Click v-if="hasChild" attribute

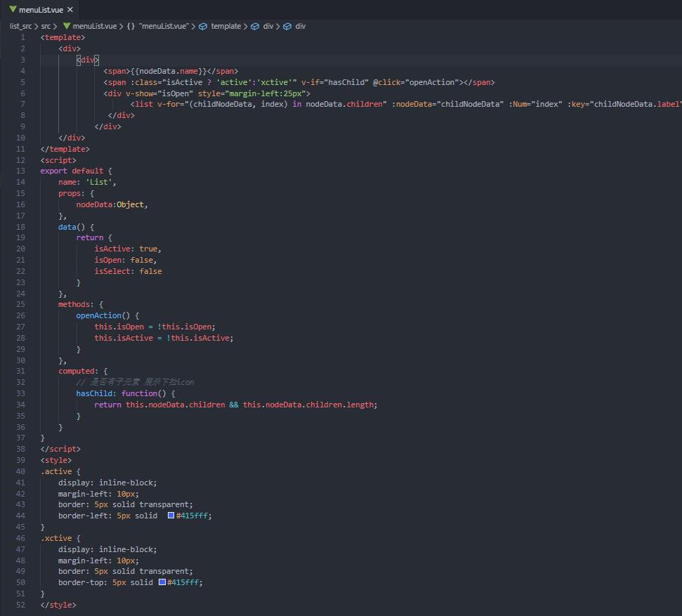click(x=334, y=82)
